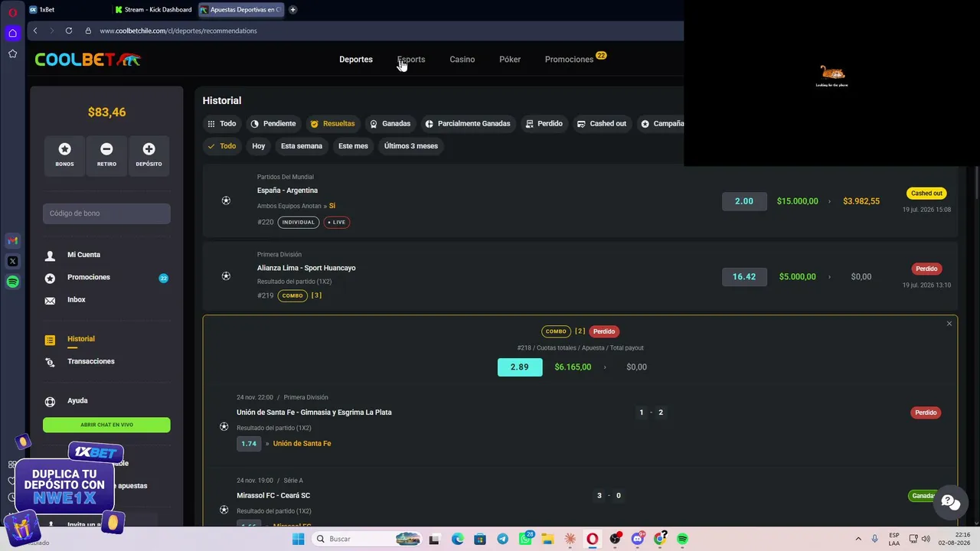
Task: Open Gmail in the Opera sidebar
Action: coord(12,241)
